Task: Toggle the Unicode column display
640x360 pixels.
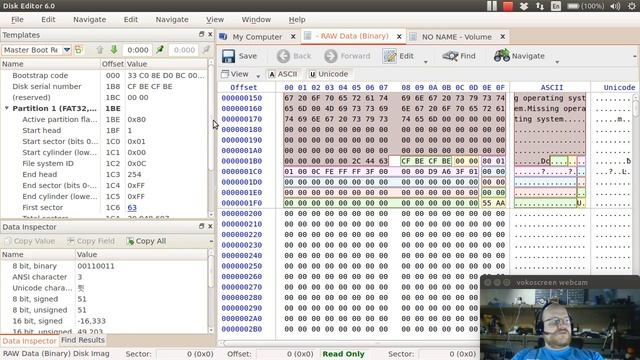Action: [x=329, y=74]
